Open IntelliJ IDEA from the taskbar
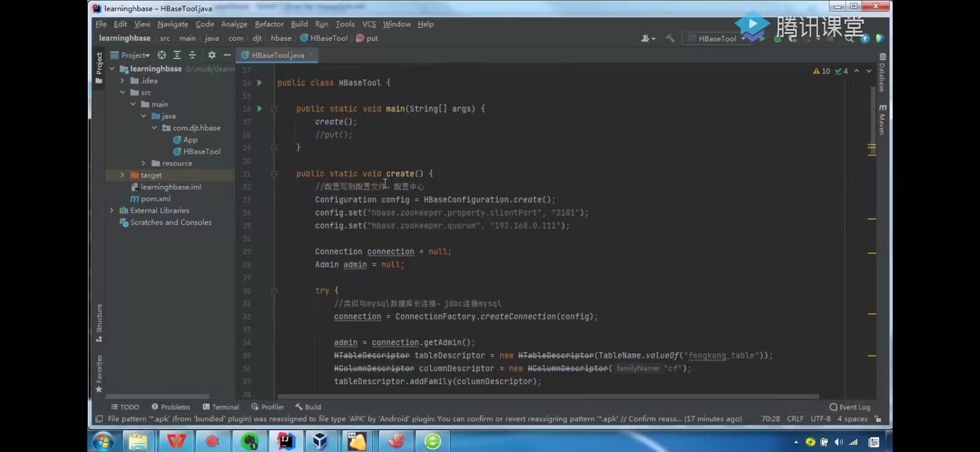980x452 pixels. click(x=286, y=441)
